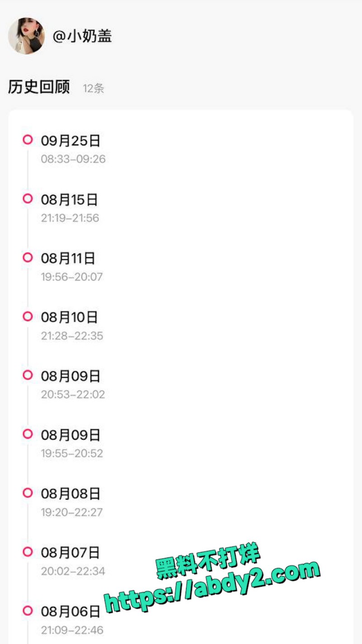Click the timeline marker for 08月08日
Viewport: 362px width, 644px height.
(28, 493)
